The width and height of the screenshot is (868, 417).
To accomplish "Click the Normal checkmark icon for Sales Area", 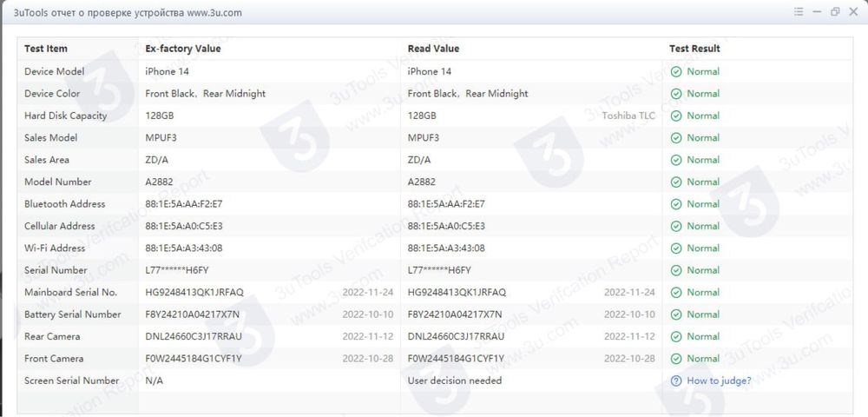I will click(x=676, y=160).
